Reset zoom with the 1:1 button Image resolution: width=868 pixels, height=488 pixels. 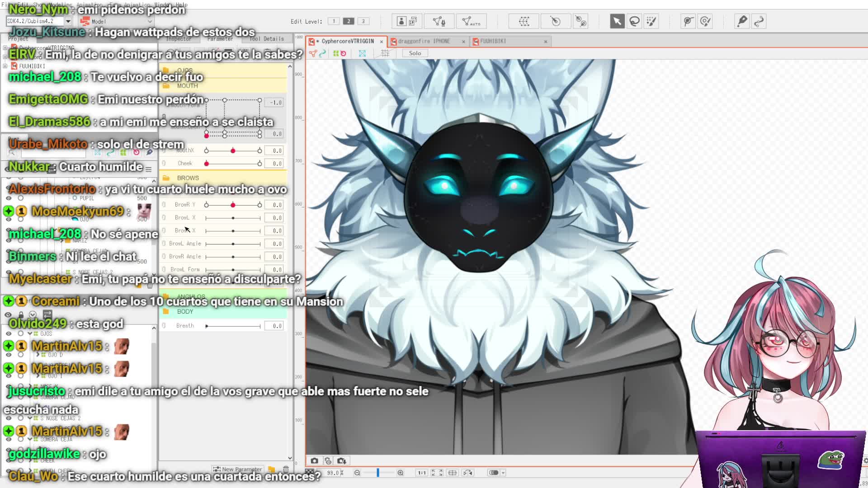pyautogui.click(x=422, y=473)
